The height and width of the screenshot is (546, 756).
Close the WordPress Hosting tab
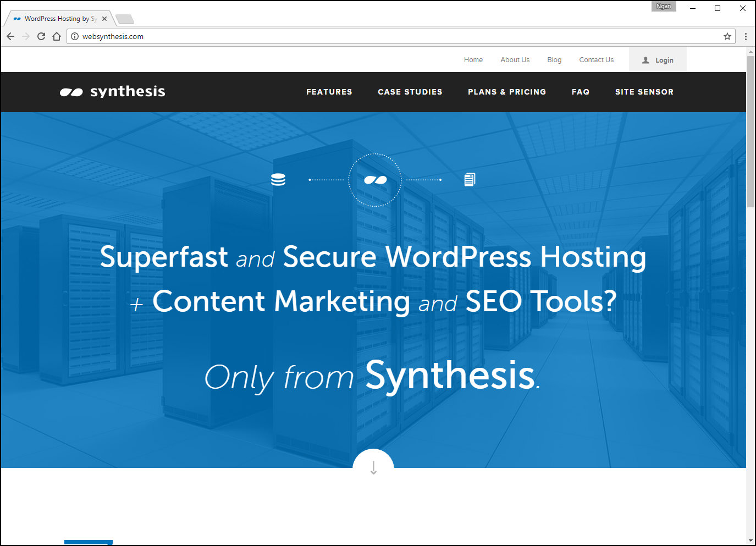pyautogui.click(x=104, y=19)
